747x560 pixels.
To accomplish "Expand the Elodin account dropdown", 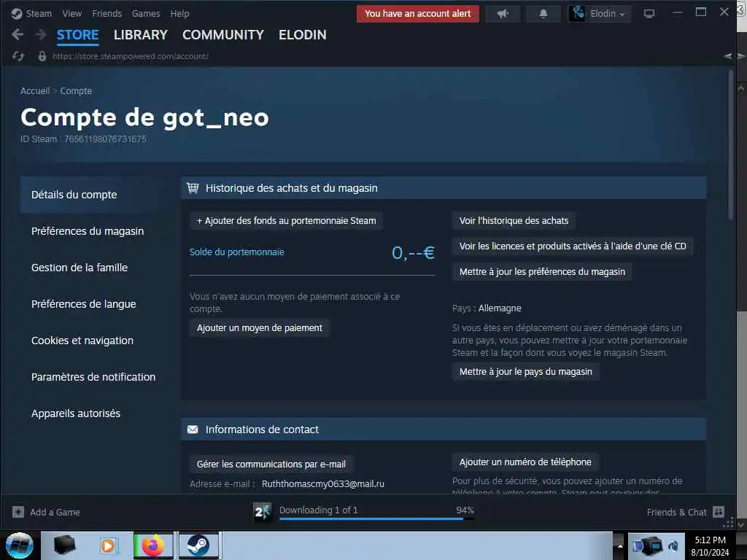I will click(608, 14).
